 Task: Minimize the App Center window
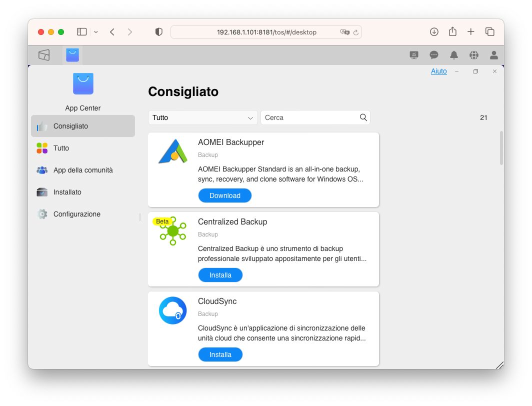tap(456, 71)
